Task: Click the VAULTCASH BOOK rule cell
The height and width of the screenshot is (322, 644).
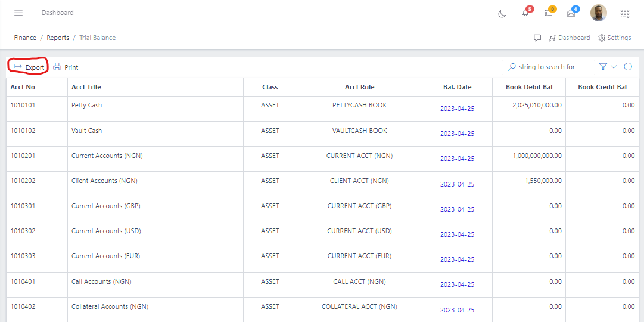Action: pyautogui.click(x=359, y=131)
